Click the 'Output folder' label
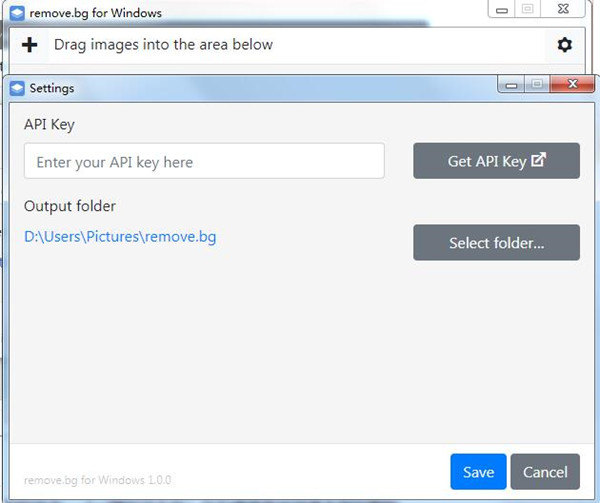This screenshot has height=503, width=600. pos(70,206)
